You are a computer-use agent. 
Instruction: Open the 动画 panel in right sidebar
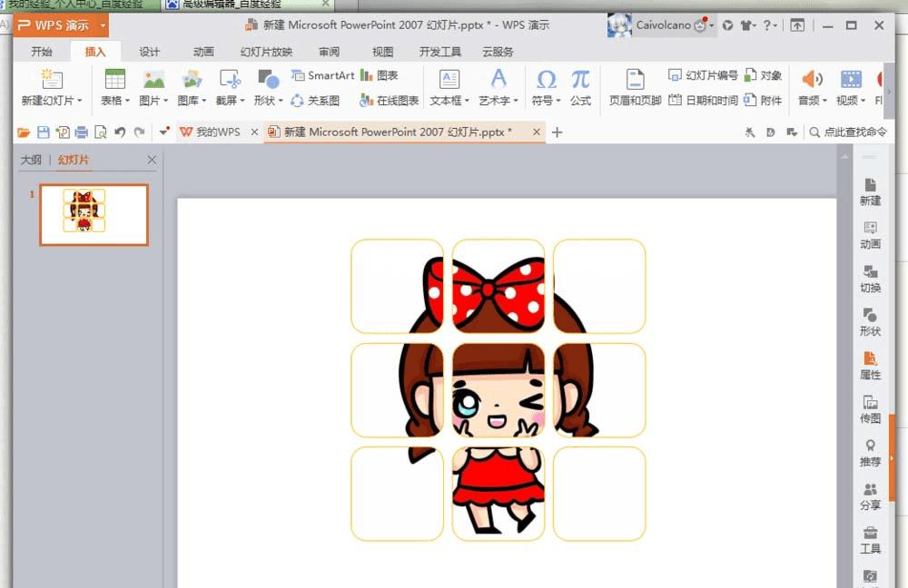(x=870, y=234)
